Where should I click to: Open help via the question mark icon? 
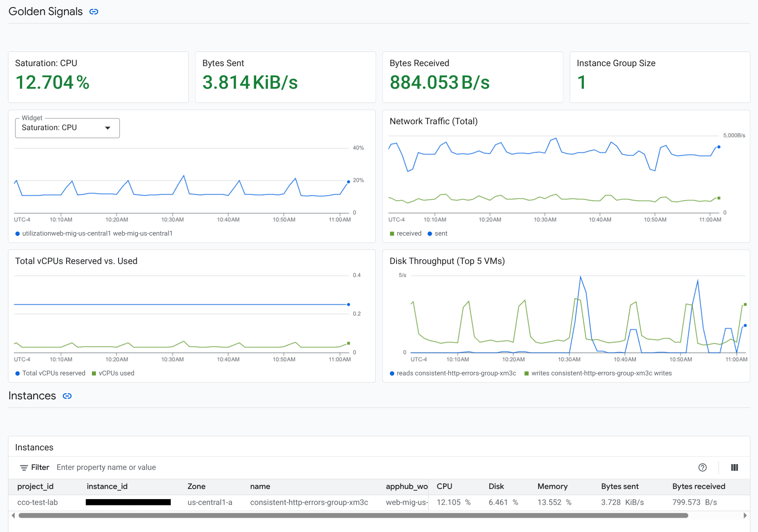tap(702, 467)
